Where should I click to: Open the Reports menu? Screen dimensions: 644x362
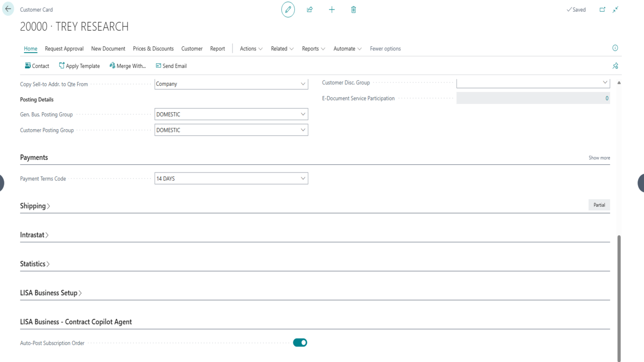(x=313, y=49)
